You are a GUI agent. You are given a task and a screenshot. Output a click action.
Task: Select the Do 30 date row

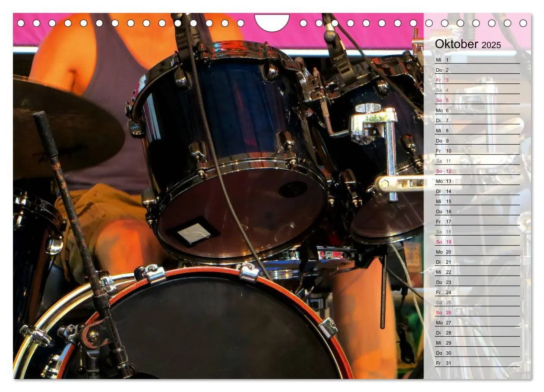point(477,353)
